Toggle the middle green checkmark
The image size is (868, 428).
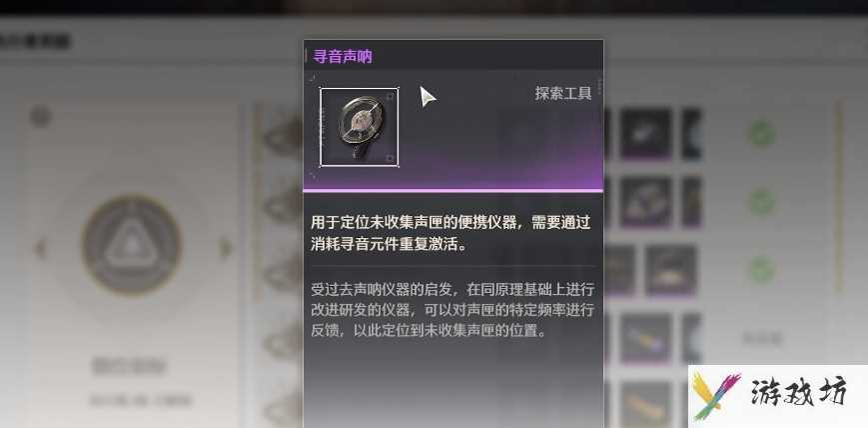[762, 202]
